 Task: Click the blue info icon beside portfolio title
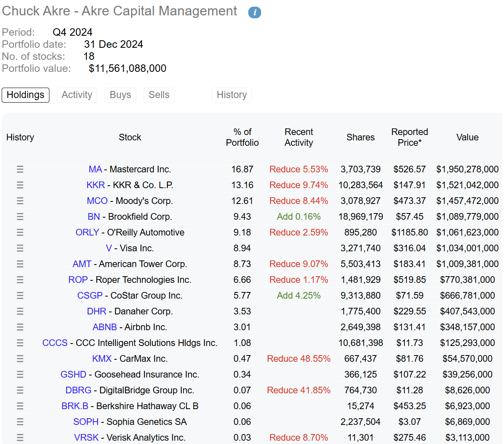coord(254,12)
